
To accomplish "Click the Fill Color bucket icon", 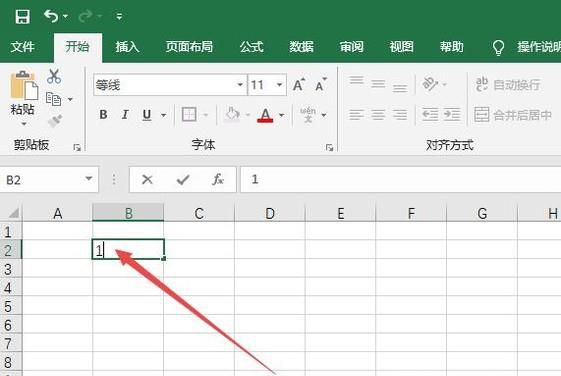I will click(x=232, y=114).
